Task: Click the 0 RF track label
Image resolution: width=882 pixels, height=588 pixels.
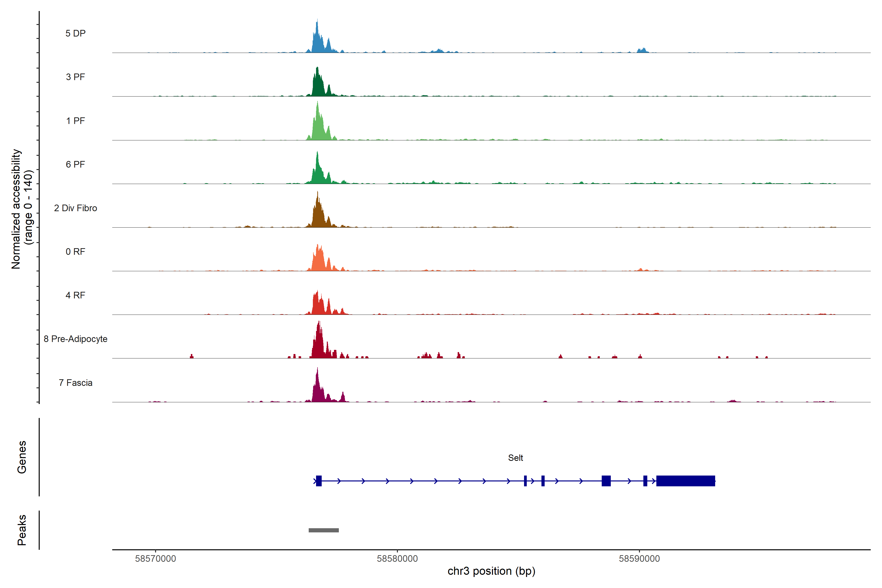Action: 75,252
